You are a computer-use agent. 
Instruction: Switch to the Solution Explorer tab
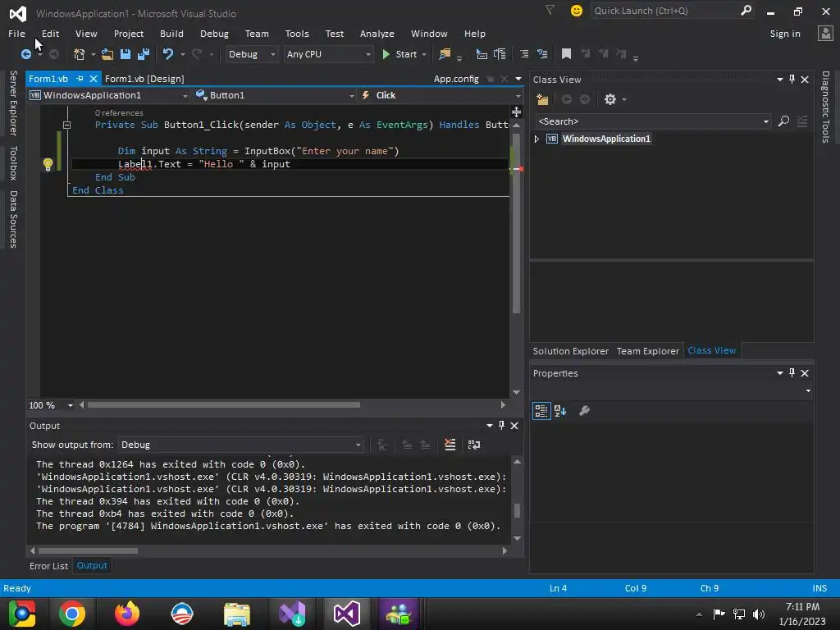coord(571,351)
